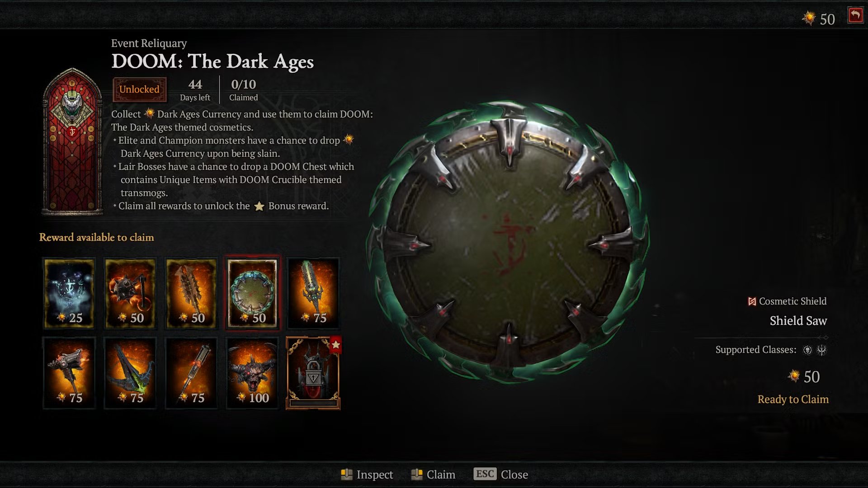Select the 25-cost glowing portal reward
Viewport: 868px width, 488px height.
click(x=69, y=292)
